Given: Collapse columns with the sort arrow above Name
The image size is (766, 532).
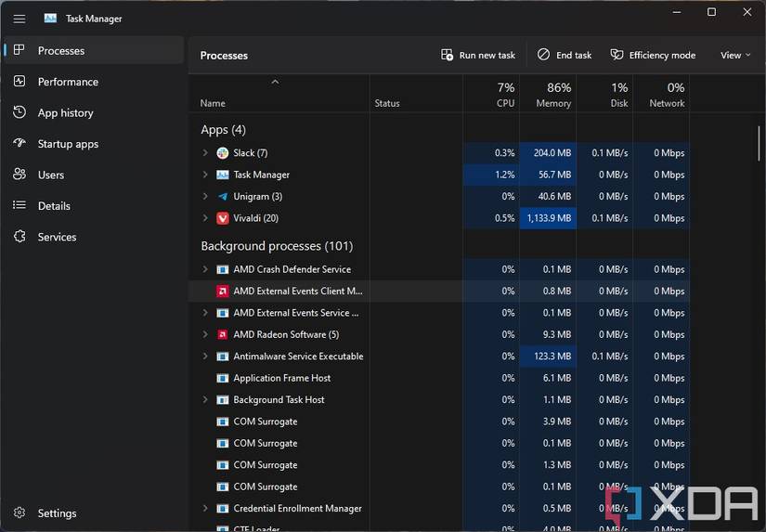Looking at the screenshot, I should point(275,82).
